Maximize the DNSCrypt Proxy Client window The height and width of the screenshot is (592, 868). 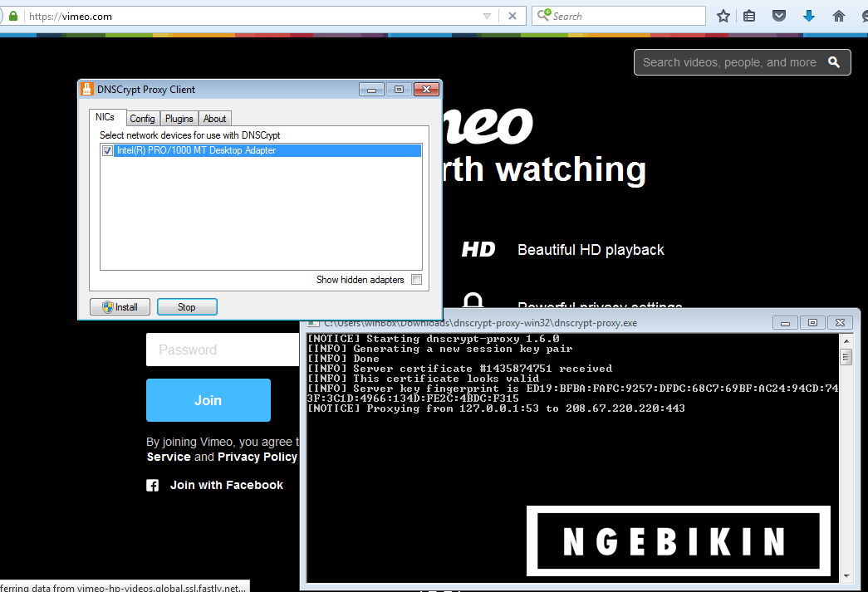(399, 89)
